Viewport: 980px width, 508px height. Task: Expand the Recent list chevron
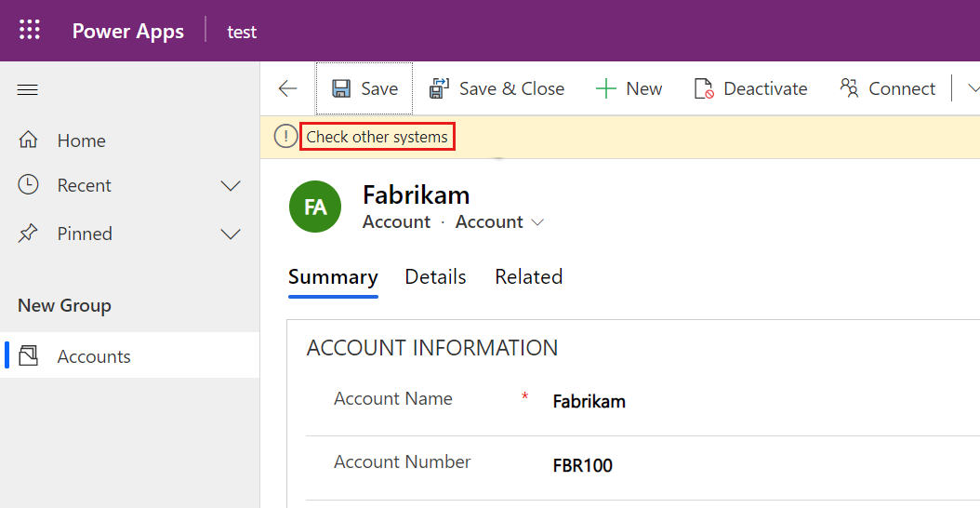(230, 186)
